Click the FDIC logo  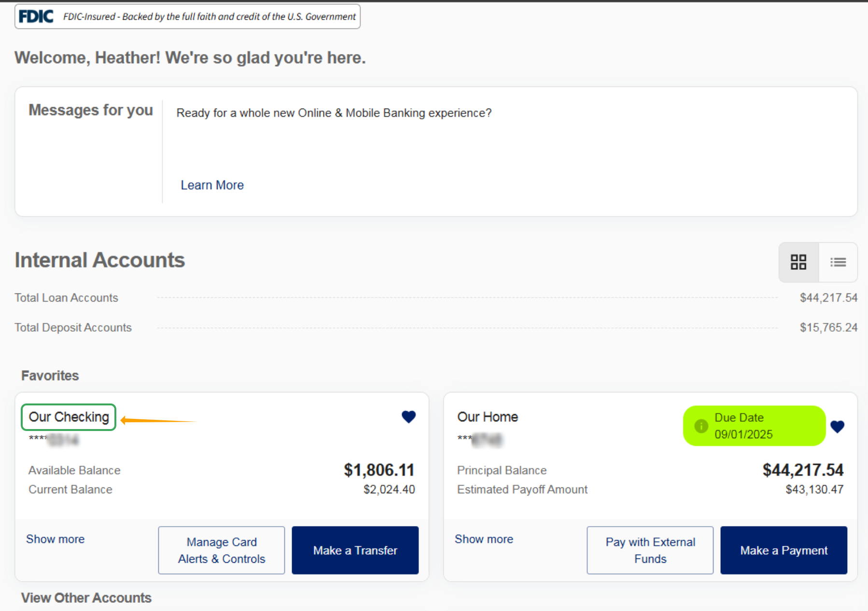pos(36,16)
